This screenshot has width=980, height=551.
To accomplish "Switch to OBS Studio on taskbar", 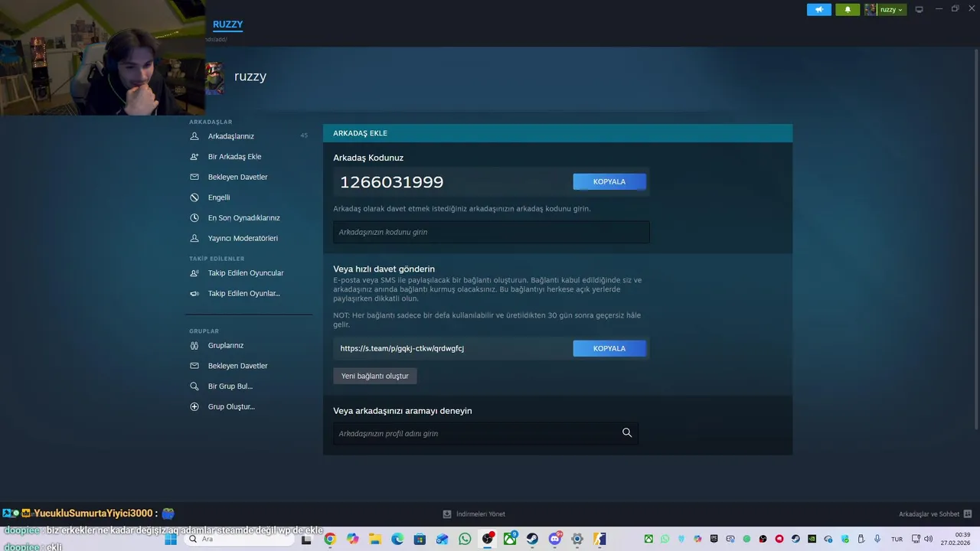I will pyautogui.click(x=488, y=540).
